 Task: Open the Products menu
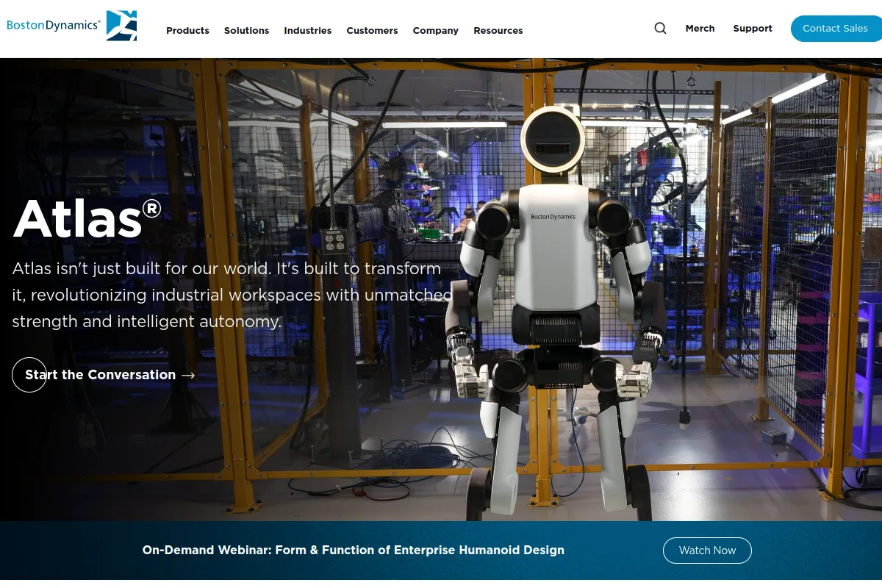tap(187, 31)
